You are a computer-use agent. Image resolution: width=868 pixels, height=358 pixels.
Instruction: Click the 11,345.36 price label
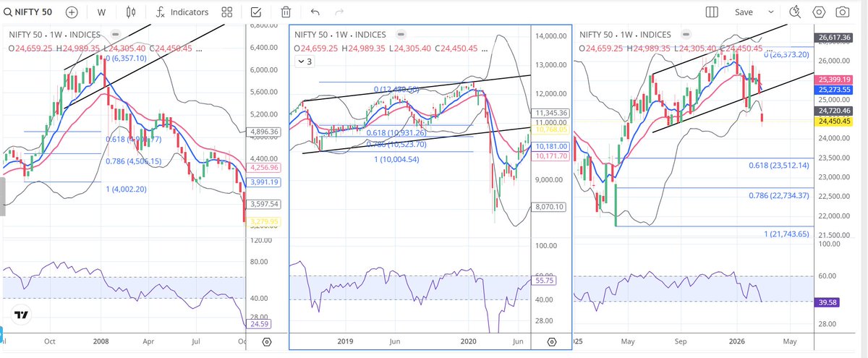click(x=550, y=113)
